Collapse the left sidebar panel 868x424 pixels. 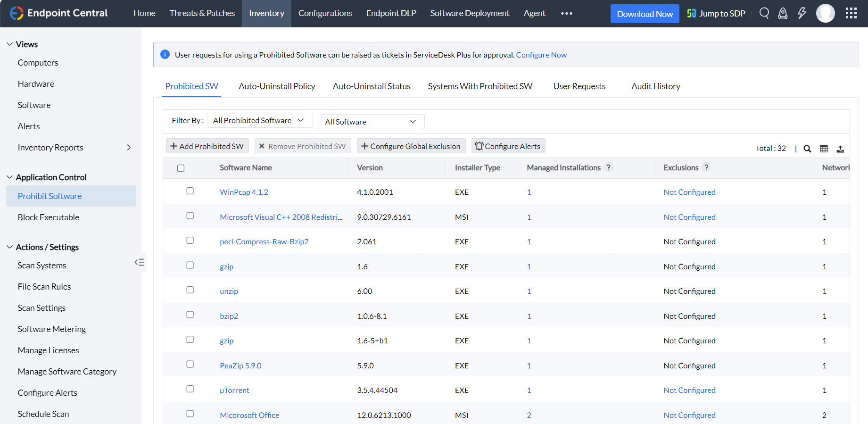coord(139,262)
